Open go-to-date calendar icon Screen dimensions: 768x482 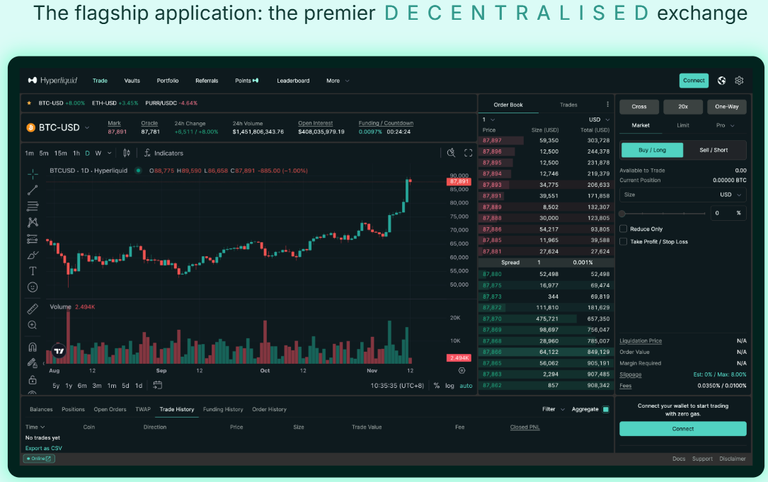click(x=157, y=385)
